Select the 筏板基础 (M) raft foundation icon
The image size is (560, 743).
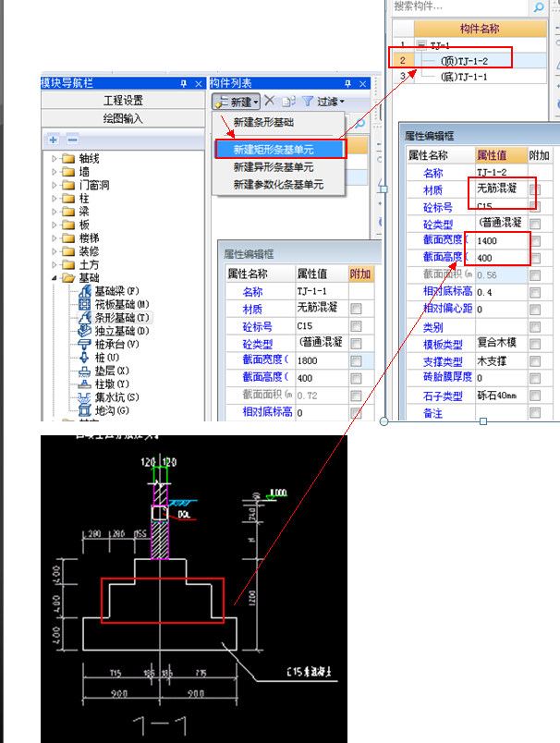tap(85, 304)
